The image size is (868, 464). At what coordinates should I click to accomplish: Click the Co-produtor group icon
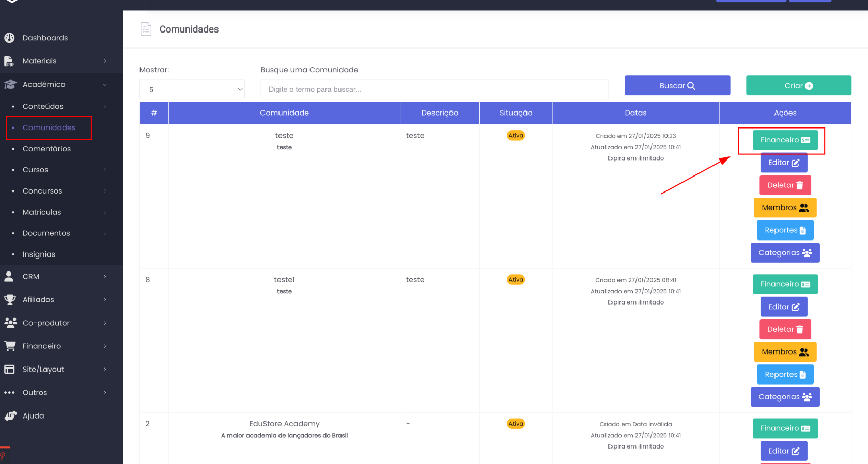[x=9, y=323]
